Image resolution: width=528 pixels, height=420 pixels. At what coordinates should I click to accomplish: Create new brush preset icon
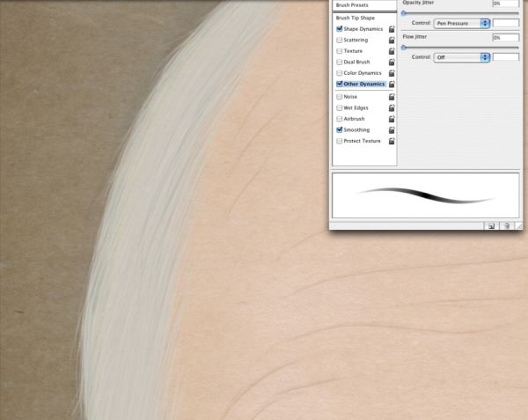pyautogui.click(x=491, y=226)
